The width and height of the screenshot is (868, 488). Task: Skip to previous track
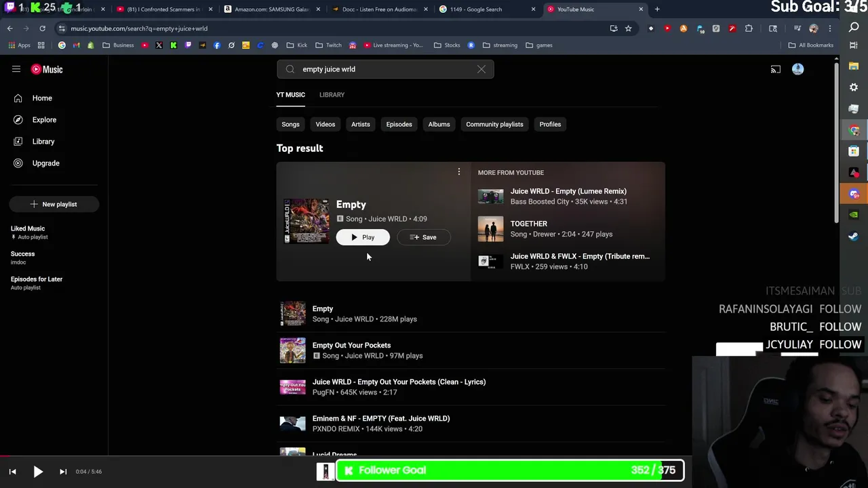(x=13, y=472)
